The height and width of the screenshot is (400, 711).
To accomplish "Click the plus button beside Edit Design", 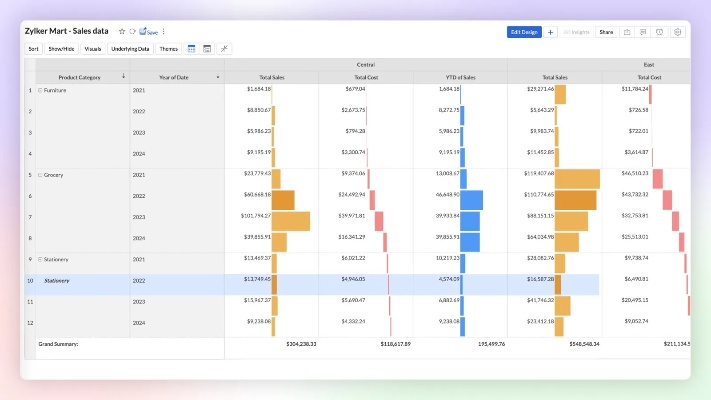I will point(551,32).
